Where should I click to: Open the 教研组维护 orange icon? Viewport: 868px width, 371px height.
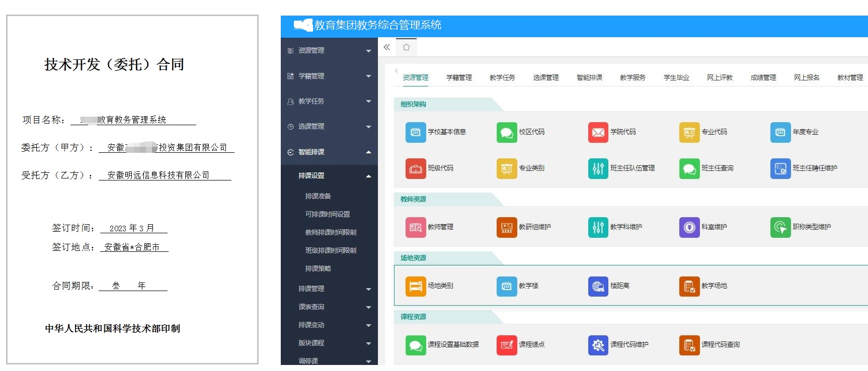[x=507, y=227]
